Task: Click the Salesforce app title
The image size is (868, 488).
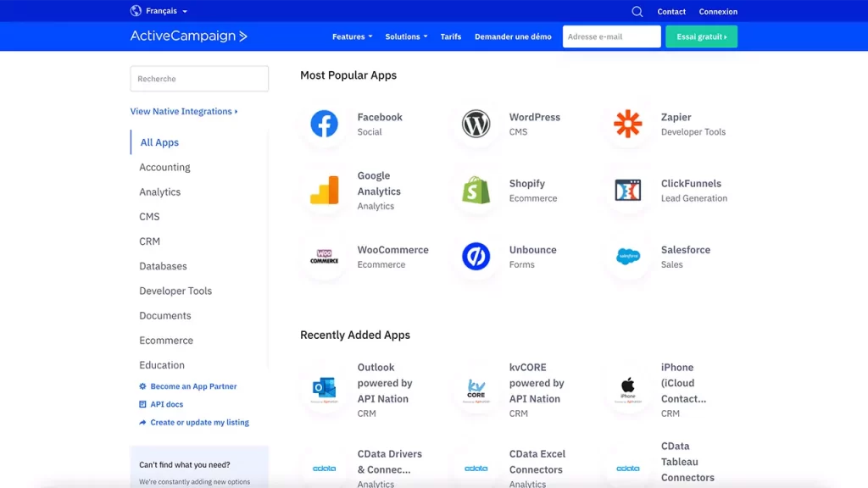Action: coord(685,250)
